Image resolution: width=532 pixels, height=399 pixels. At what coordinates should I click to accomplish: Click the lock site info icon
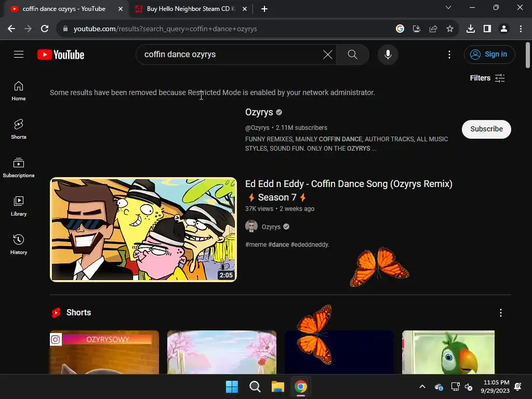65,29
